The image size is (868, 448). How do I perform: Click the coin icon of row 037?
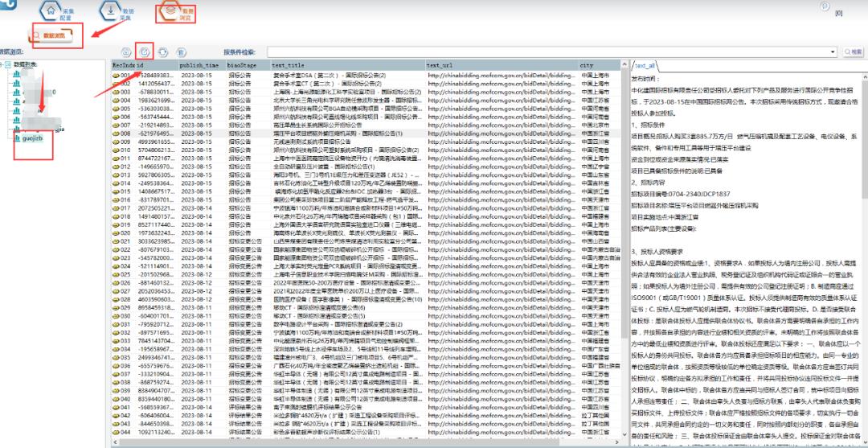(116, 374)
